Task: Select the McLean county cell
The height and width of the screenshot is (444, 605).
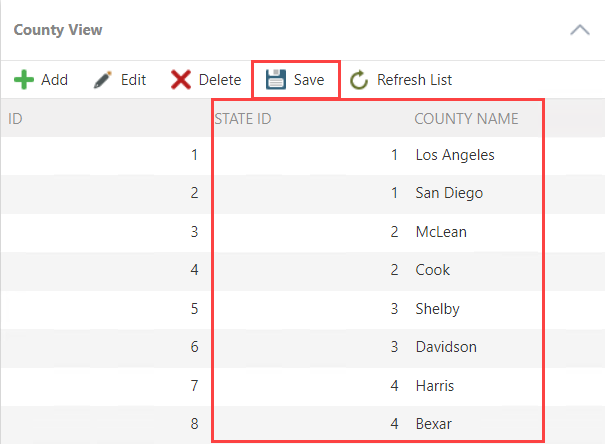Action: click(441, 232)
